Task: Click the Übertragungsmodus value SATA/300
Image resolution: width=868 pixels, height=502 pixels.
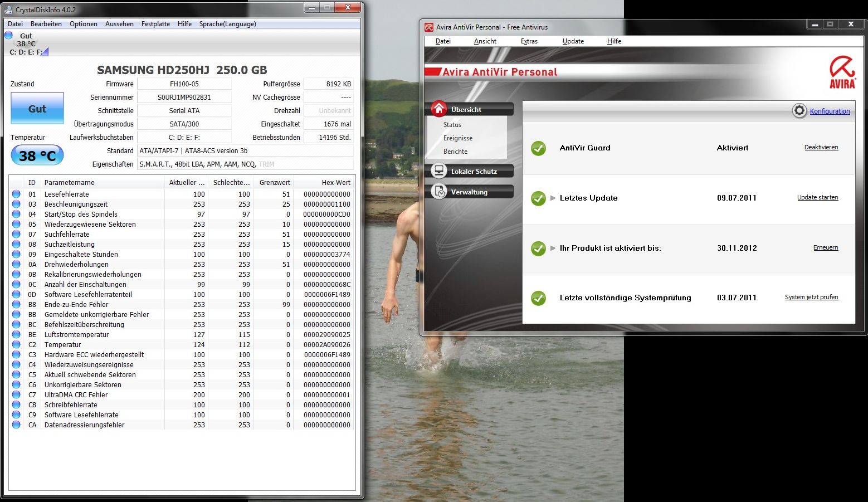Action: tap(184, 124)
